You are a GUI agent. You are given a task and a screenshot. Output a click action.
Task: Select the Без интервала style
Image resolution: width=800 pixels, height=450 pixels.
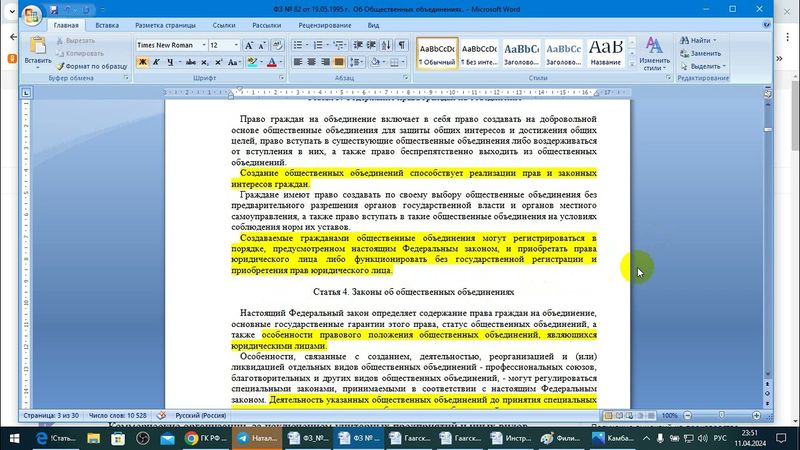479,53
